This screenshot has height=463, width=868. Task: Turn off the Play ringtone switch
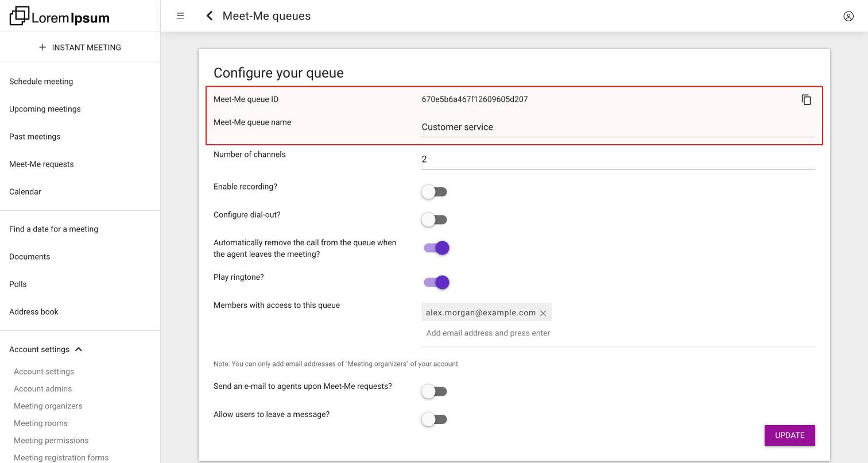[436, 282]
